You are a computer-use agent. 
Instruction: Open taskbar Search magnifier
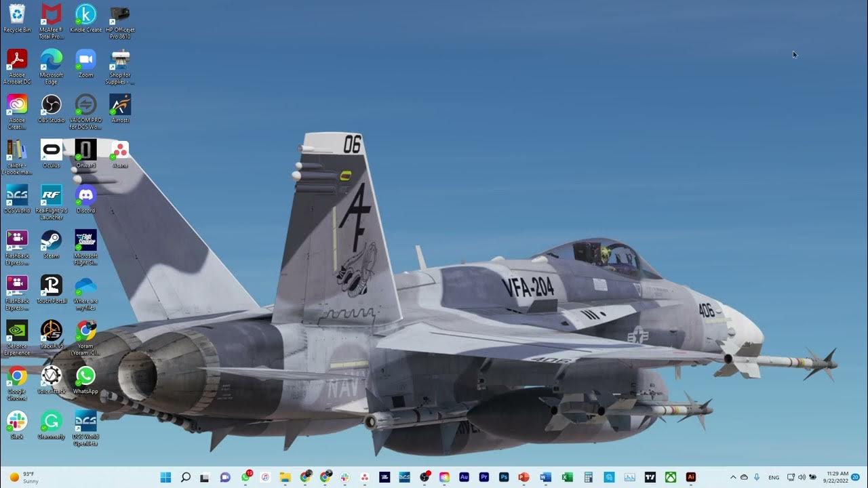[185, 477]
